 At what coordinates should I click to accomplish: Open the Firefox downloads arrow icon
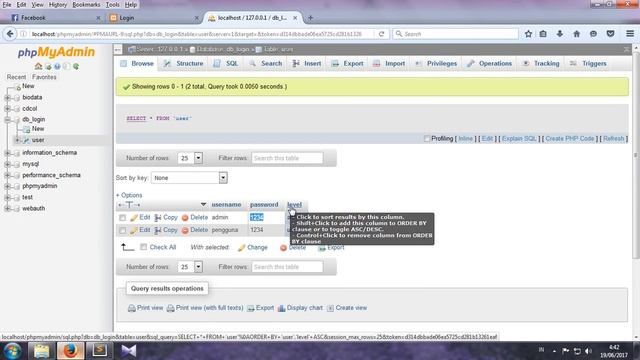click(x=560, y=34)
